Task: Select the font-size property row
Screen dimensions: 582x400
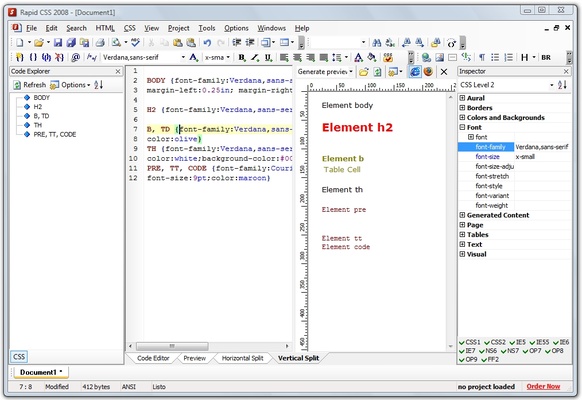Action: coord(514,157)
